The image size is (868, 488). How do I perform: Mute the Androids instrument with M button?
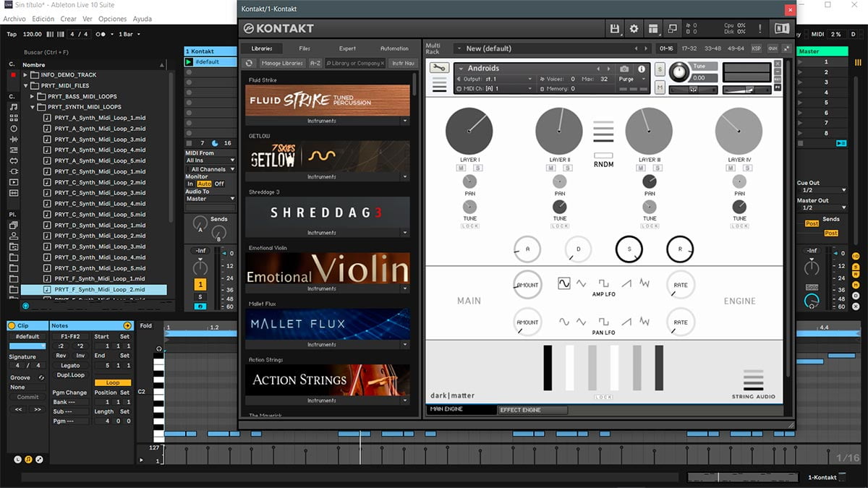pos(660,87)
